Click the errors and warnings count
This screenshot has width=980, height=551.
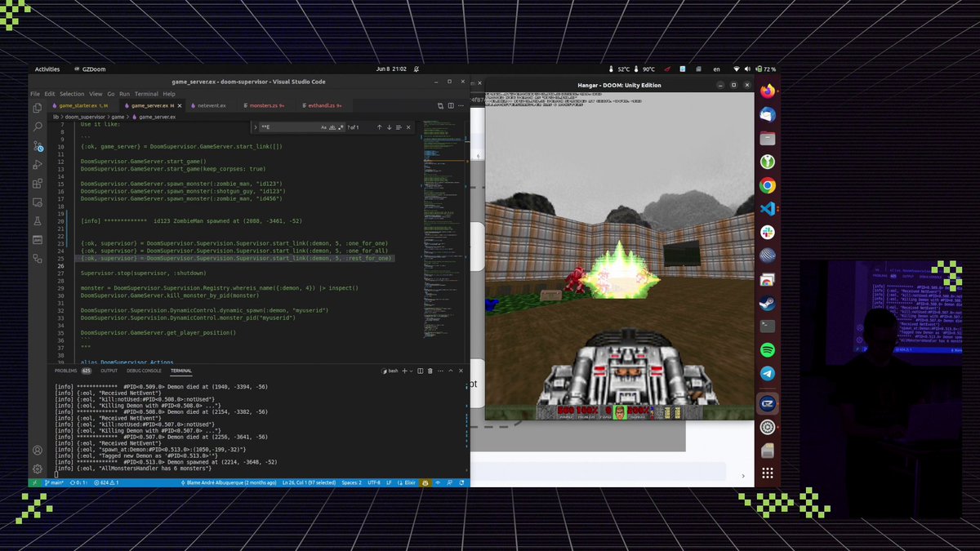tap(108, 482)
